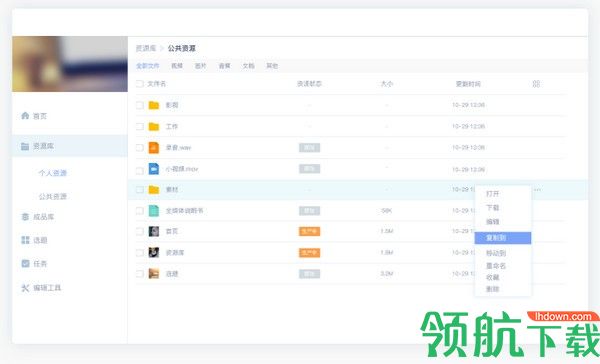This screenshot has height=364, width=600.
Task: Tick the checkbox for 小视频.mov
Action: pyautogui.click(x=140, y=170)
